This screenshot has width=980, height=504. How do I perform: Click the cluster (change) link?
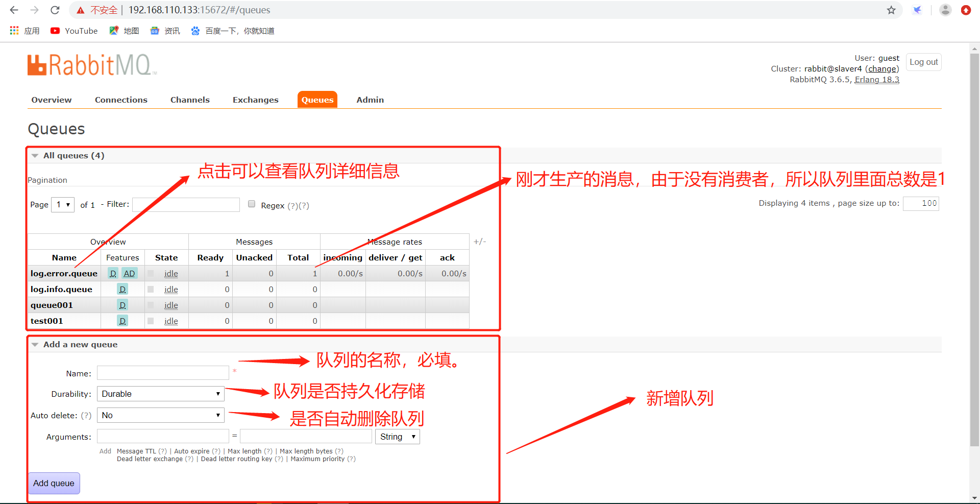(x=882, y=69)
